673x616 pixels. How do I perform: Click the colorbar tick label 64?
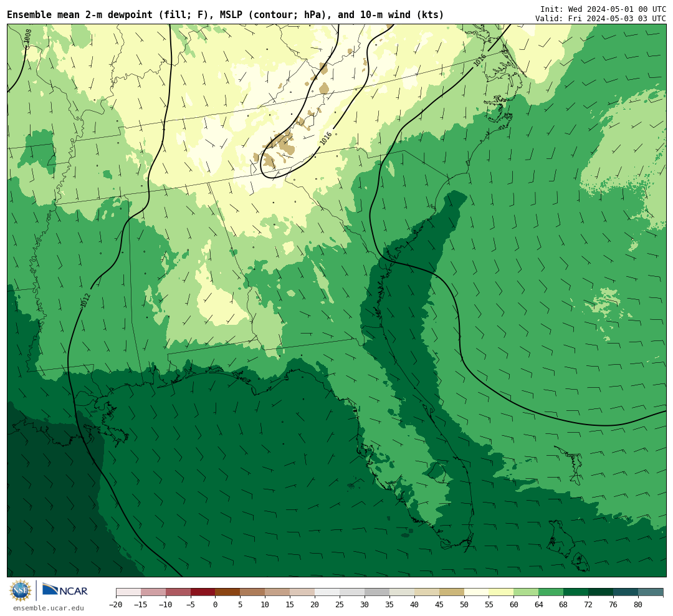click(x=539, y=605)
